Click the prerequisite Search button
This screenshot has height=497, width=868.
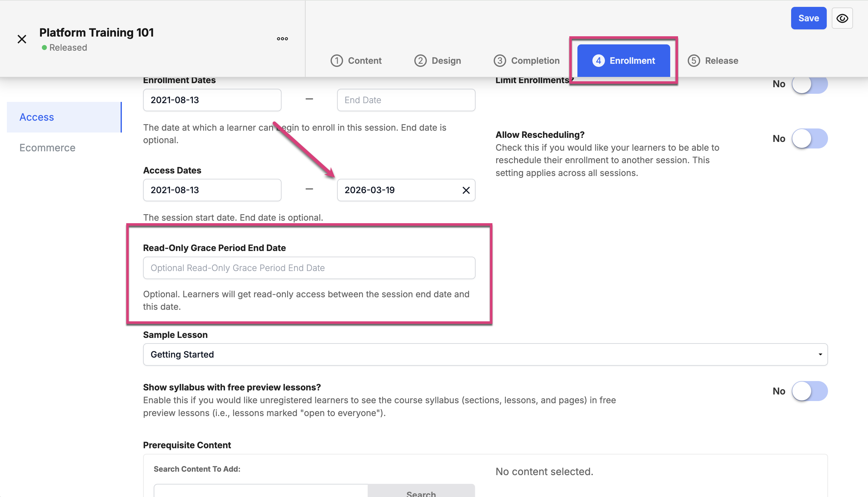pyautogui.click(x=421, y=490)
